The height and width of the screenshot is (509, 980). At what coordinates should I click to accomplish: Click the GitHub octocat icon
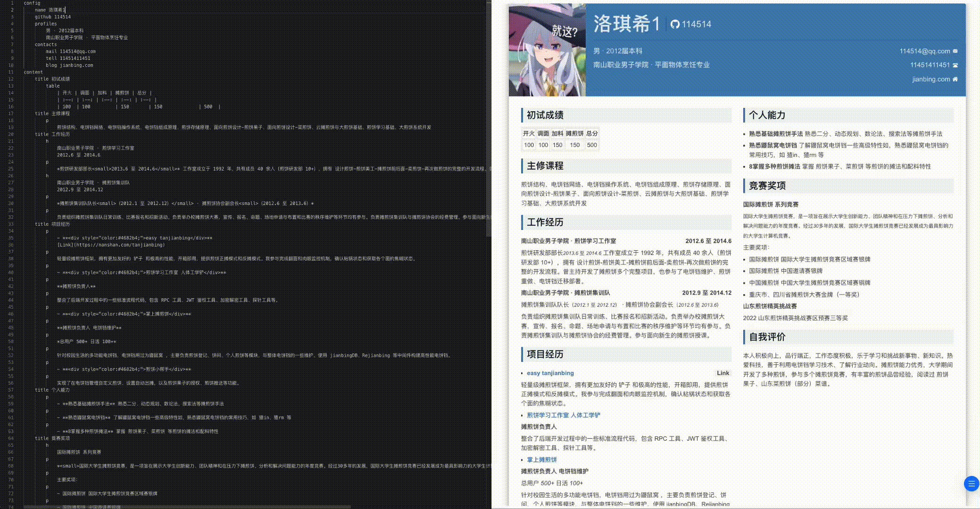pos(675,24)
